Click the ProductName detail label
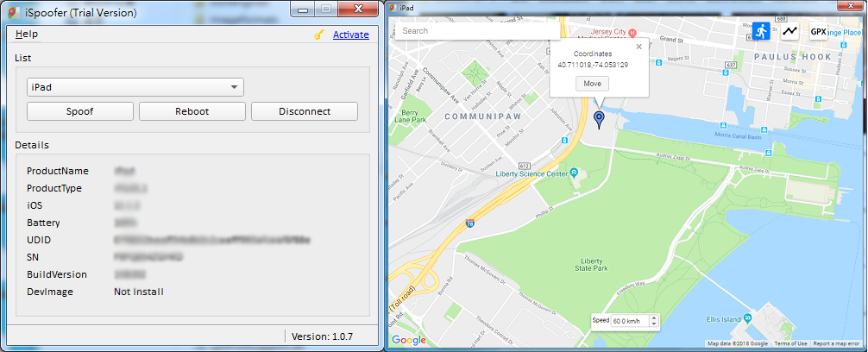This screenshot has height=352, width=868. click(58, 171)
